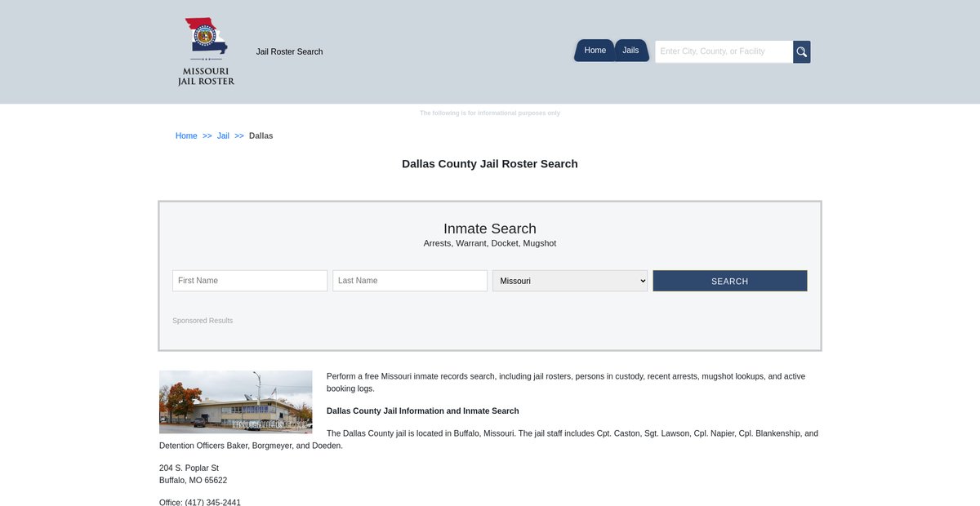Viewport: 980px width, 506px height.
Task: Focus the City, County, or Facility field
Action: coord(724,52)
